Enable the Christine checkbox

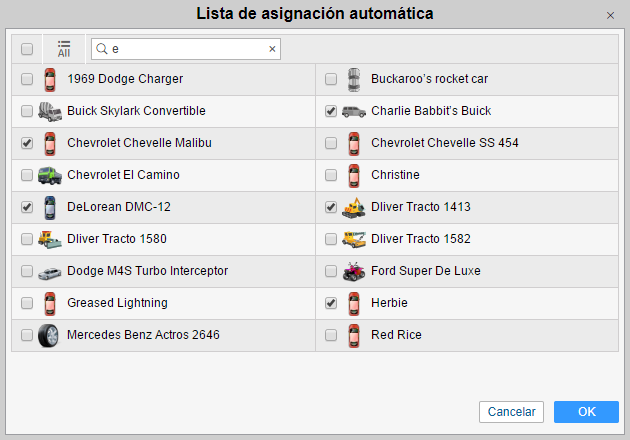(x=331, y=175)
